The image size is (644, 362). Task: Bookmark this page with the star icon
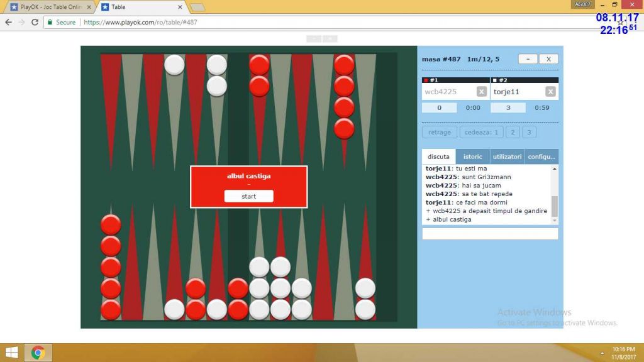620,22
